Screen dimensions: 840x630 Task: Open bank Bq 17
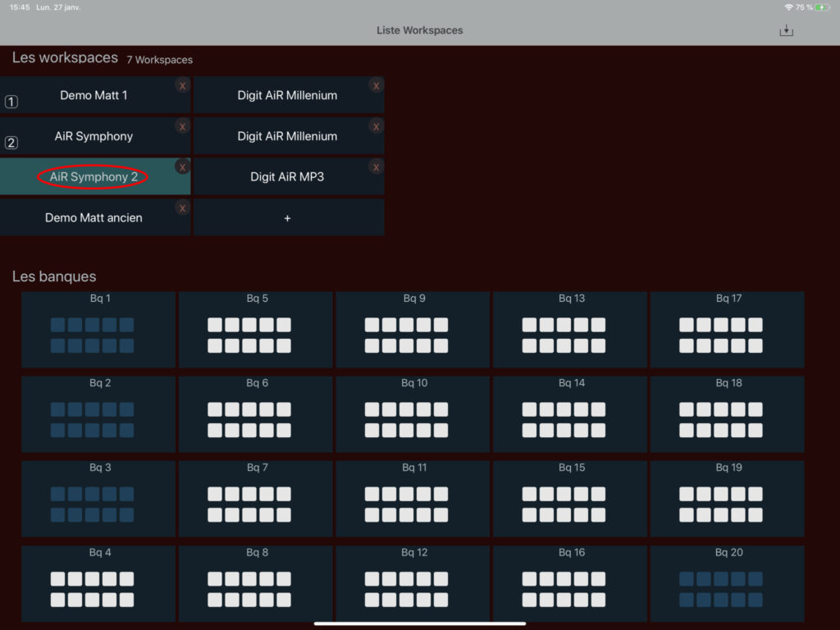pyautogui.click(x=728, y=330)
